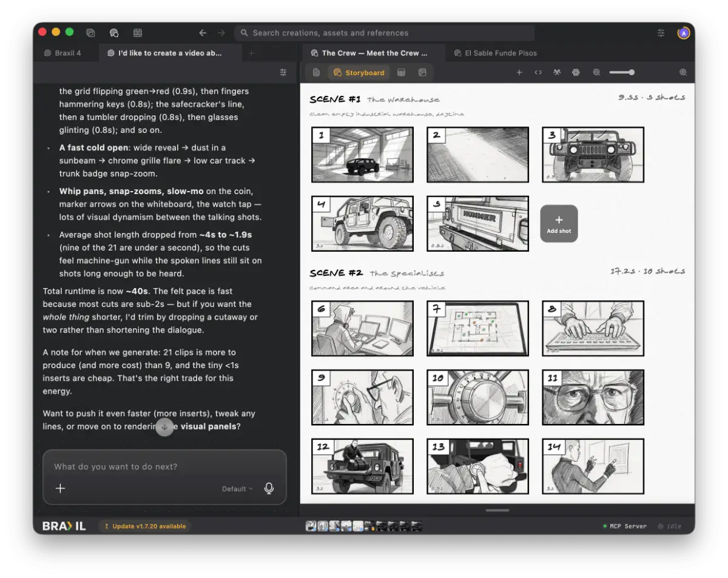Click scene description 'clean empty industrial warehouse'

[386, 113]
